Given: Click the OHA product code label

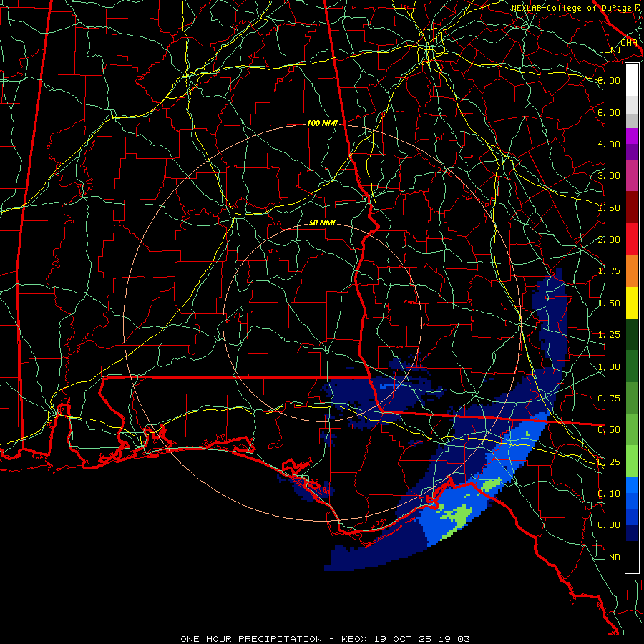Looking at the screenshot, I should click(629, 43).
